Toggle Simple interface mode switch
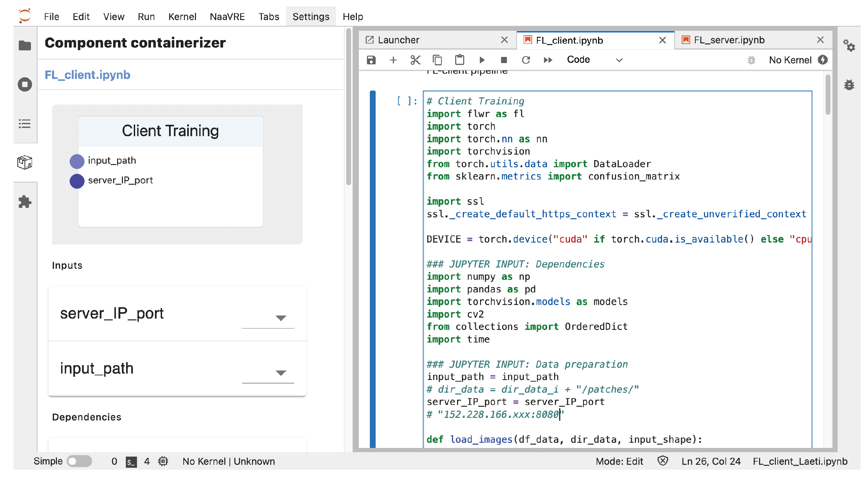The height and width of the screenshot is (479, 868). 80,461
